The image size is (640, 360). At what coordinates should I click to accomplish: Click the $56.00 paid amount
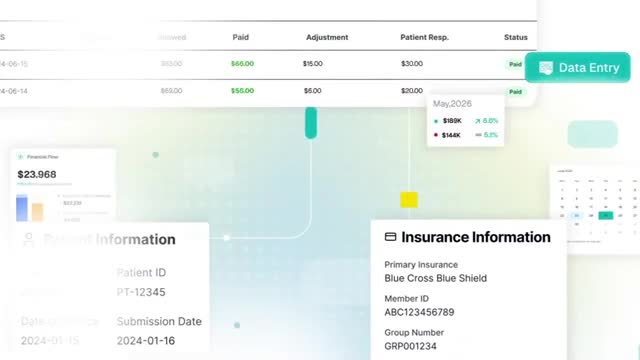point(242,91)
